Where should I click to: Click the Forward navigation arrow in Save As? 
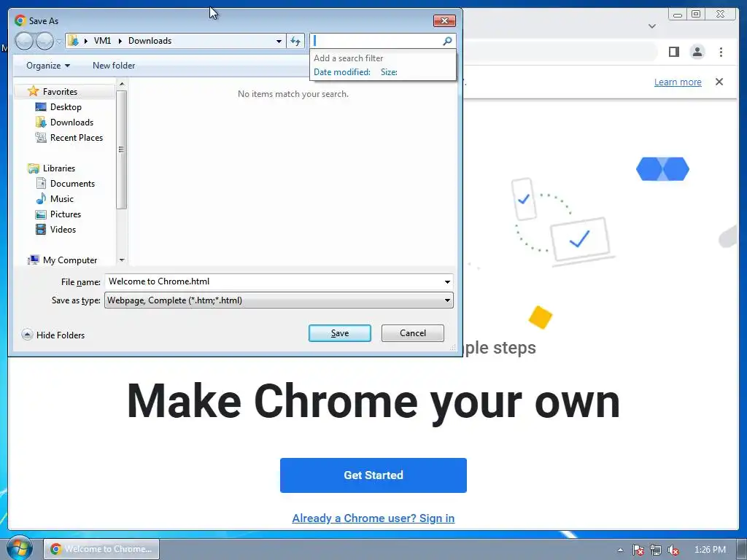(x=44, y=41)
